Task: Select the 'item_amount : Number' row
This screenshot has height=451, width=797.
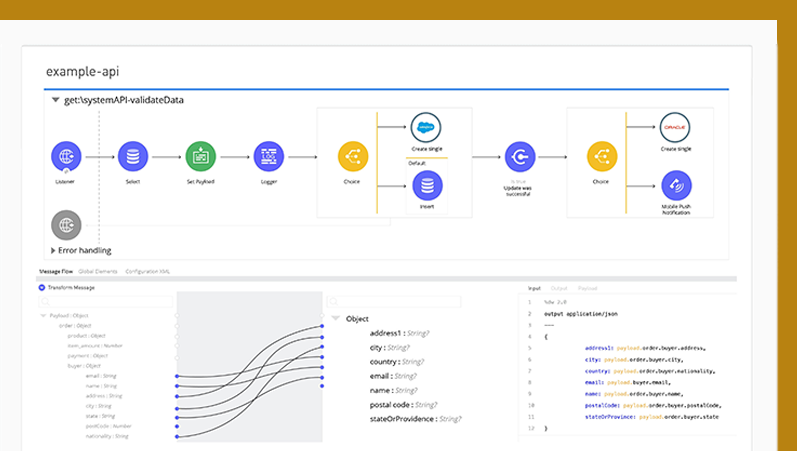Action: [95, 346]
